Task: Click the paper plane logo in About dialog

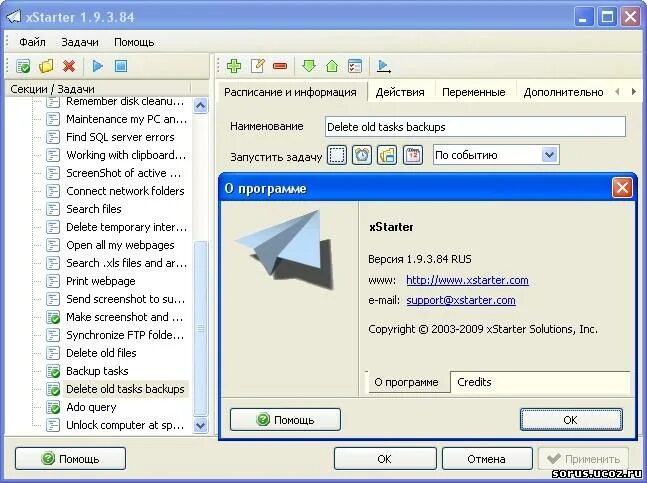Action: tap(286, 249)
